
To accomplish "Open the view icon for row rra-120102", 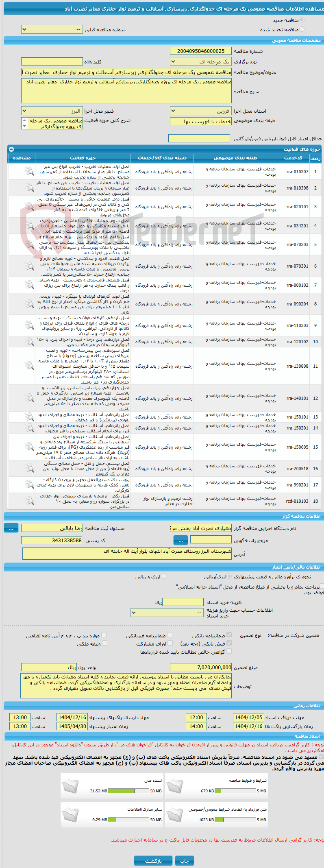I will [29, 342].
